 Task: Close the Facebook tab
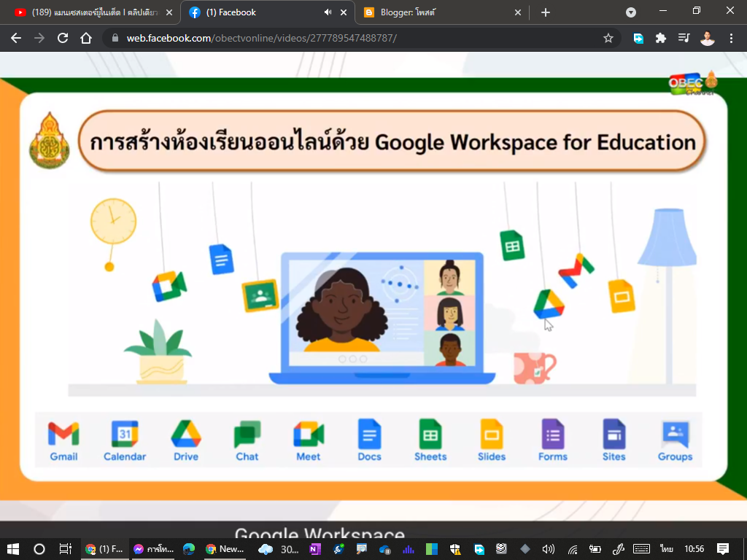click(x=344, y=12)
